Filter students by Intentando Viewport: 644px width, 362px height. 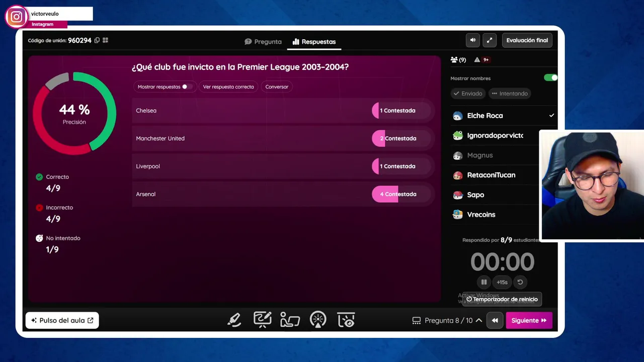point(510,94)
